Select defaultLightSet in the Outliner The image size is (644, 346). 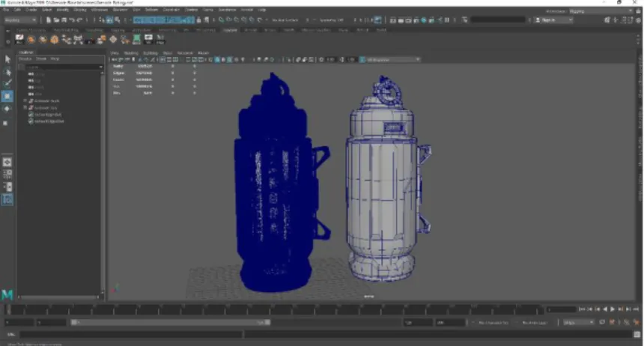(49, 115)
